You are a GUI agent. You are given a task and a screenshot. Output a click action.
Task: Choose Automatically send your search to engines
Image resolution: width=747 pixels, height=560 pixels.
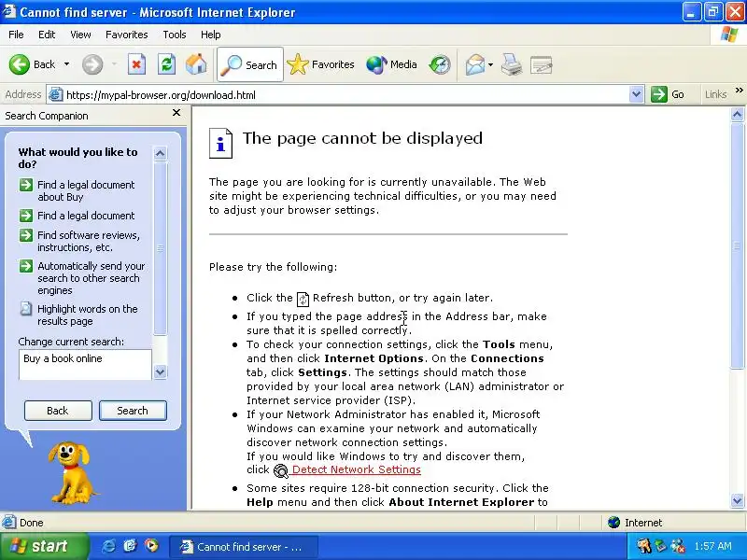(x=91, y=278)
